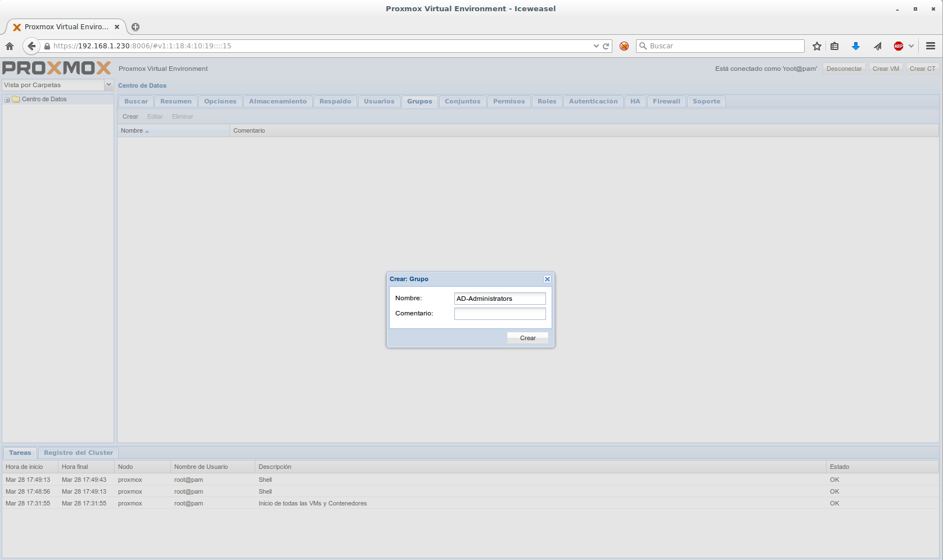
Task: Open the downloads arrow icon
Action: (855, 46)
